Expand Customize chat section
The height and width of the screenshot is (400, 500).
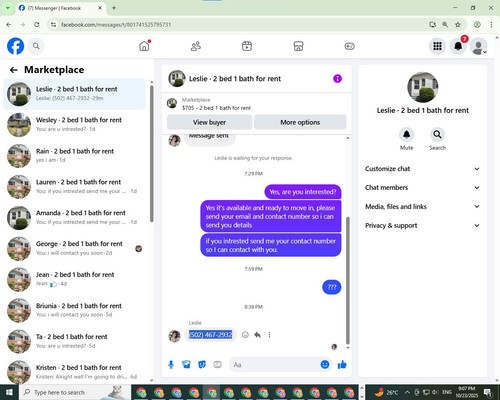[x=422, y=169]
